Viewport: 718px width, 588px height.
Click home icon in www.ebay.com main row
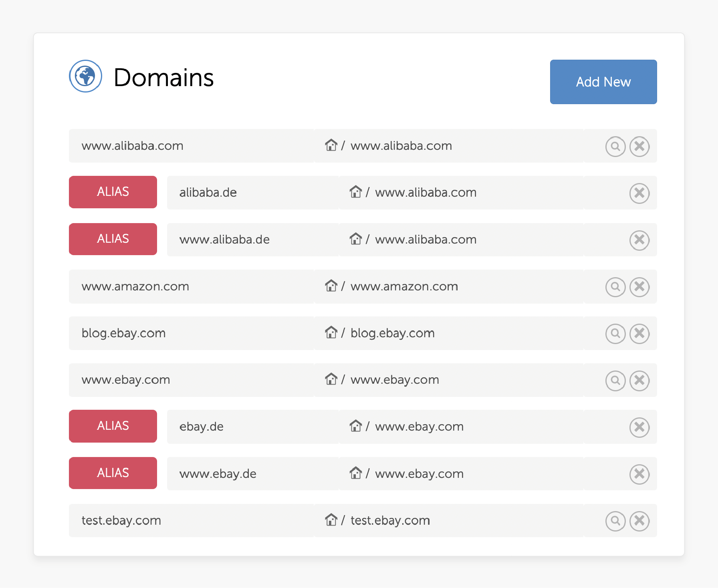(331, 379)
